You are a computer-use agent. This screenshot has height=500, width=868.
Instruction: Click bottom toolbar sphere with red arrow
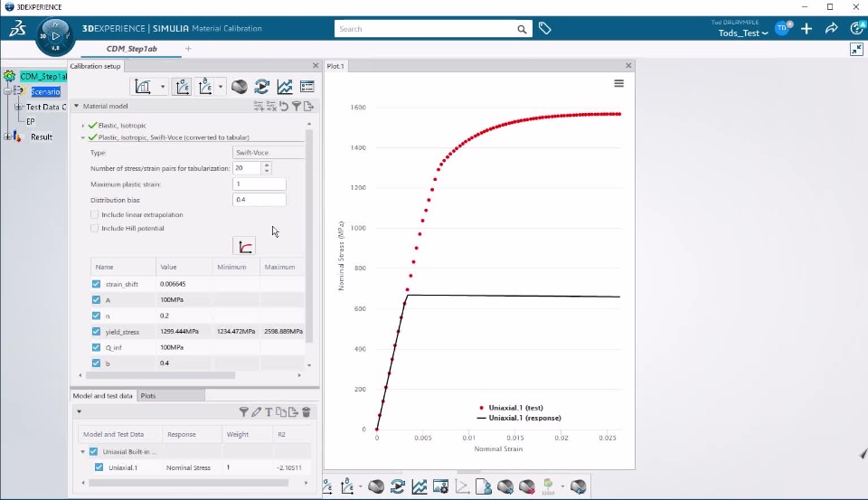click(x=527, y=486)
